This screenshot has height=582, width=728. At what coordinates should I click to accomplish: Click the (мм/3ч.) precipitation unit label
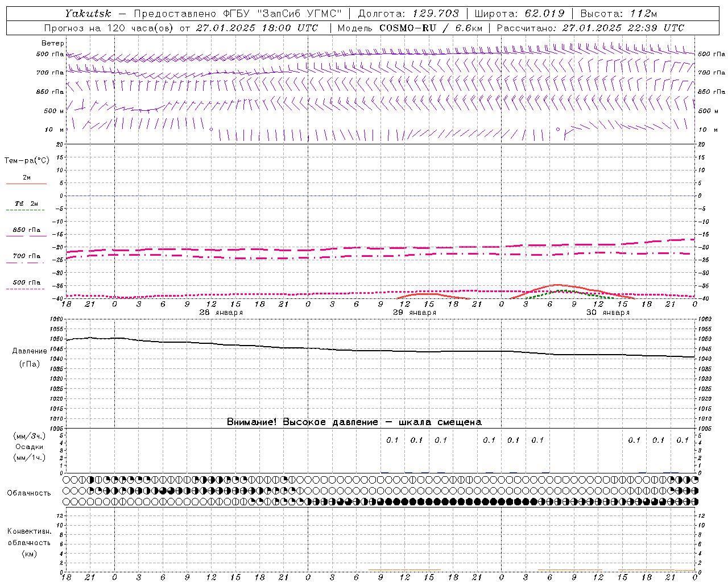(29, 436)
